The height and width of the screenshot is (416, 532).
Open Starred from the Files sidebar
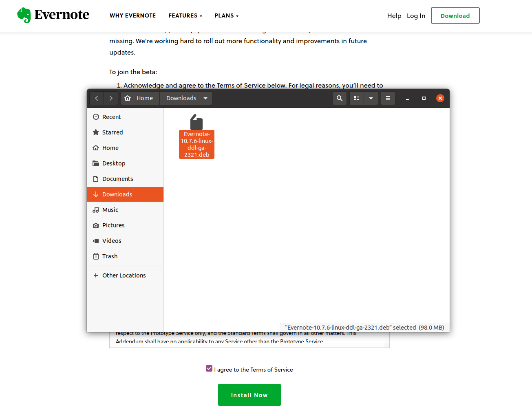pyautogui.click(x=112, y=132)
